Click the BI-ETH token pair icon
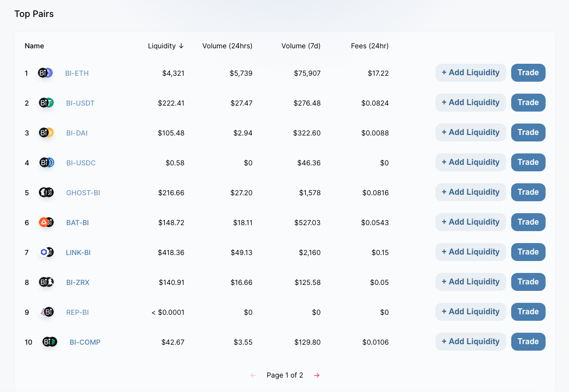The width and height of the screenshot is (569, 392). coord(45,73)
